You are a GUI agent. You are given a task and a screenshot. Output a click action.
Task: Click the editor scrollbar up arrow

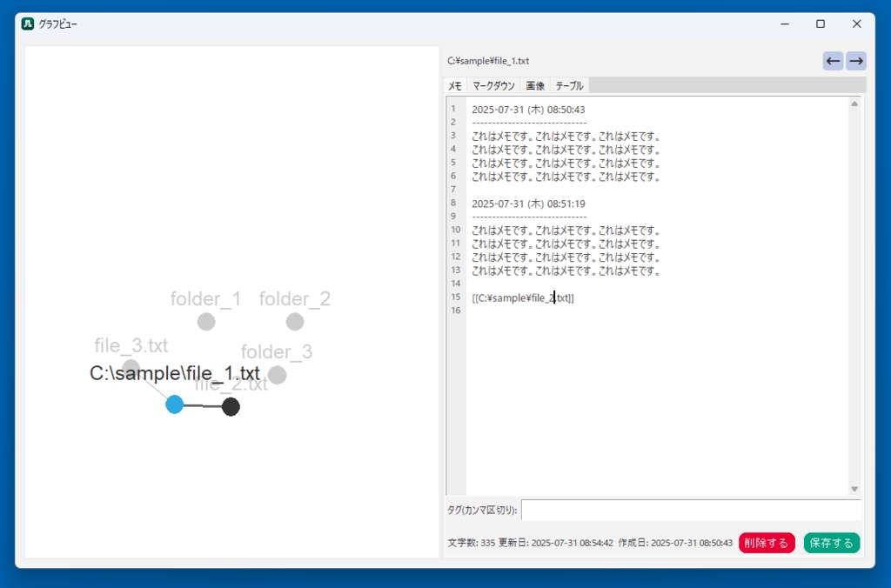point(854,104)
